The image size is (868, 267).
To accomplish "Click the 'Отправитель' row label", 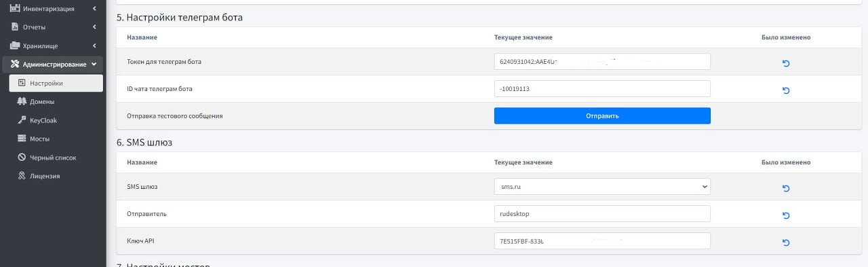I will [146, 214].
